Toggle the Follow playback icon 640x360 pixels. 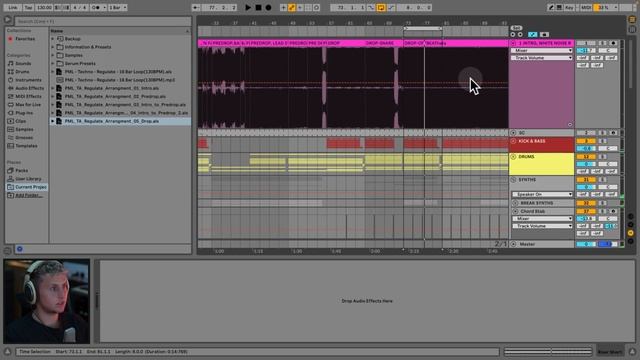pyautogui.click(x=196, y=7)
